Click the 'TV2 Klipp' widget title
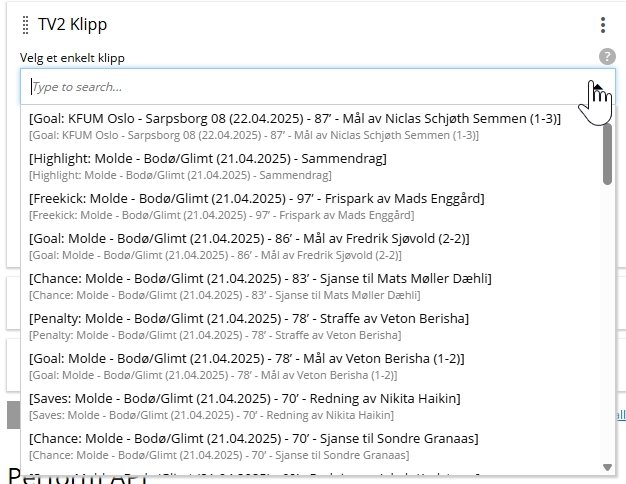 point(73,24)
